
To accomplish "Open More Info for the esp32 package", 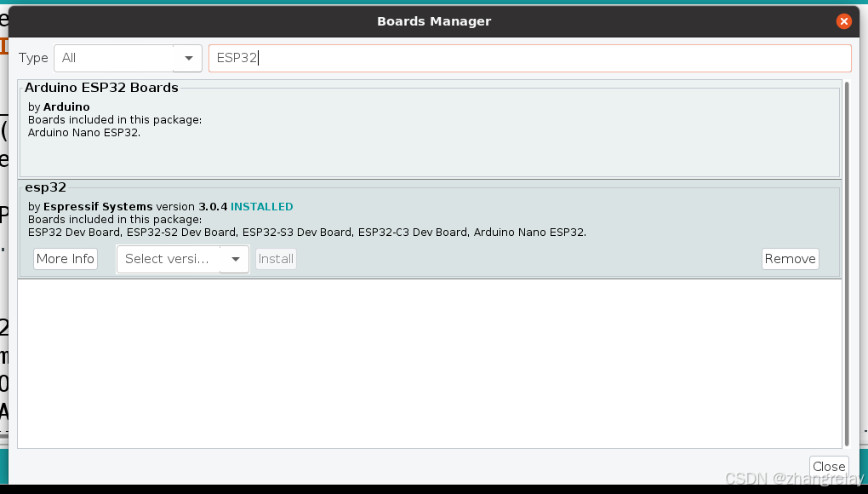I will [x=66, y=259].
